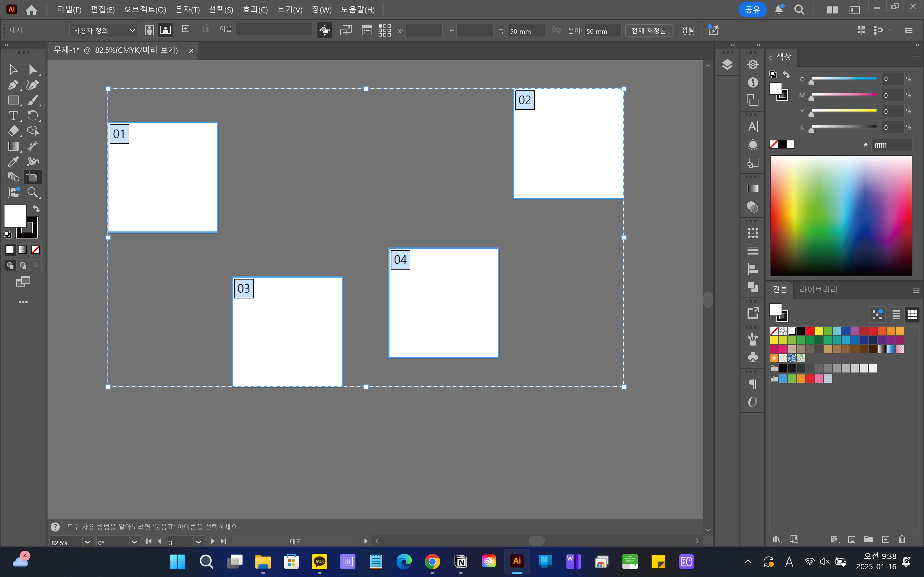Open the 오브젝트(O) menu
Screen dimensions: 924x577
point(145,10)
